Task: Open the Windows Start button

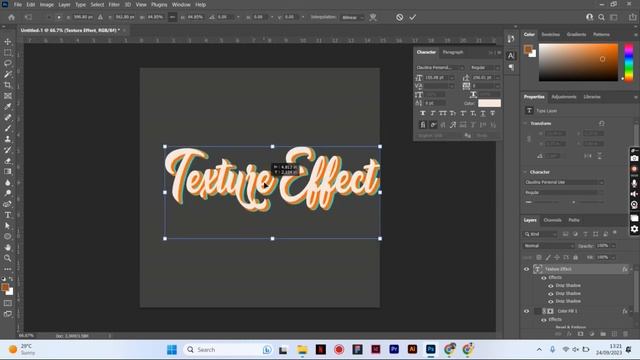Action: (172, 349)
